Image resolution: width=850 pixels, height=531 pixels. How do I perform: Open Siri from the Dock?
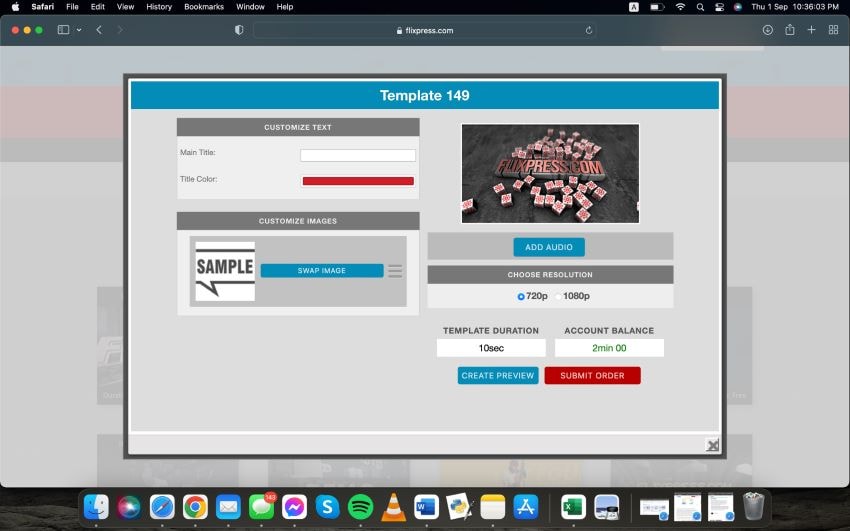click(x=129, y=508)
